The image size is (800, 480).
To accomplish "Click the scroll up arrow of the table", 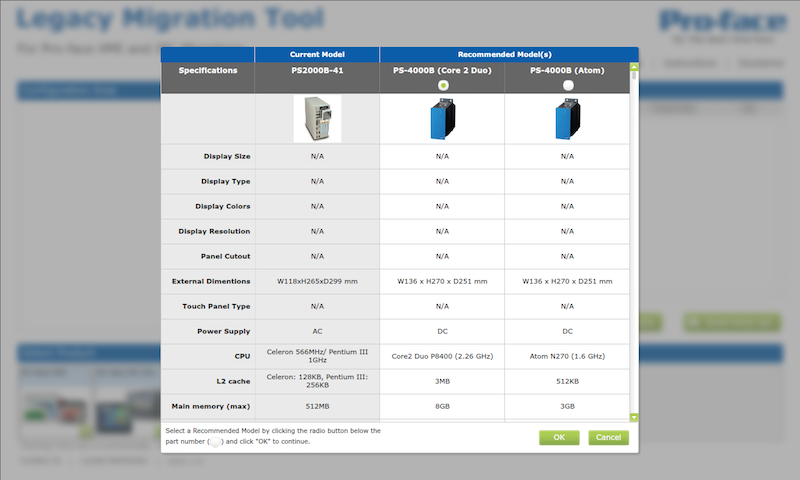I will [x=634, y=67].
